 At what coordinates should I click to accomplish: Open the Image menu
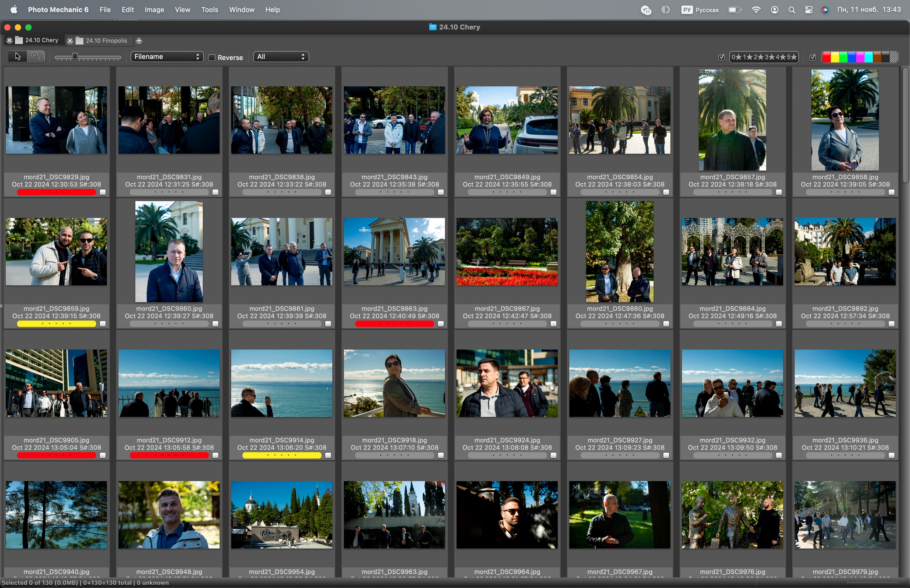(x=154, y=10)
